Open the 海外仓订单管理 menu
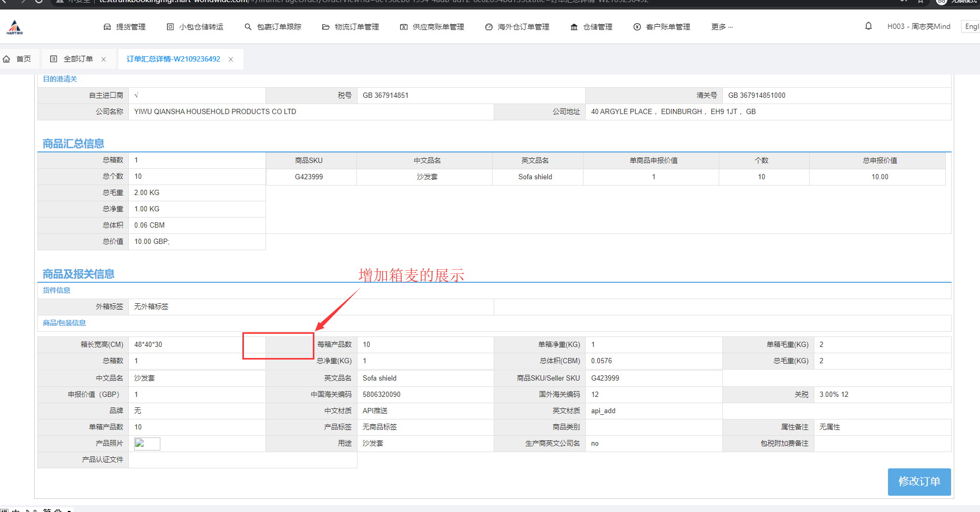 click(x=517, y=27)
